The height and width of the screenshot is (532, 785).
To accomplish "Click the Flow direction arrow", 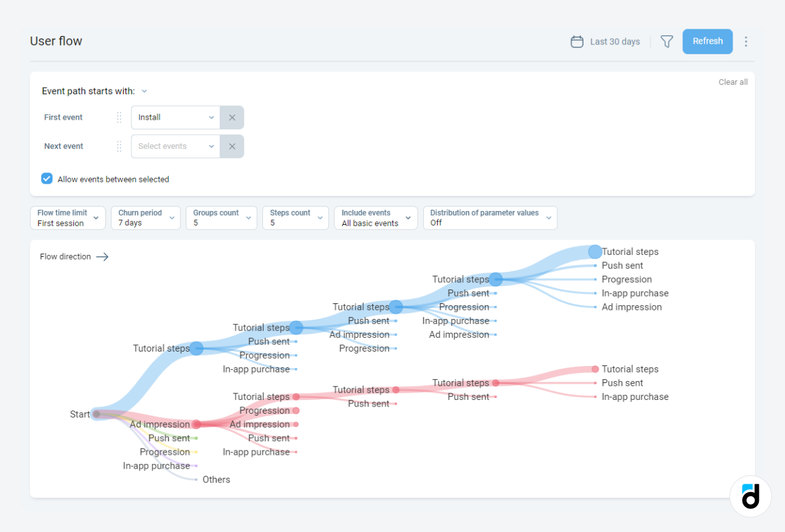I will (102, 257).
